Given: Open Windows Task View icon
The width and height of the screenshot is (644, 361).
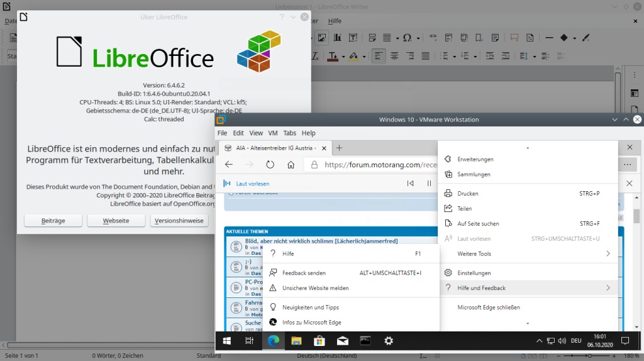Looking at the screenshot, I should point(250,341).
